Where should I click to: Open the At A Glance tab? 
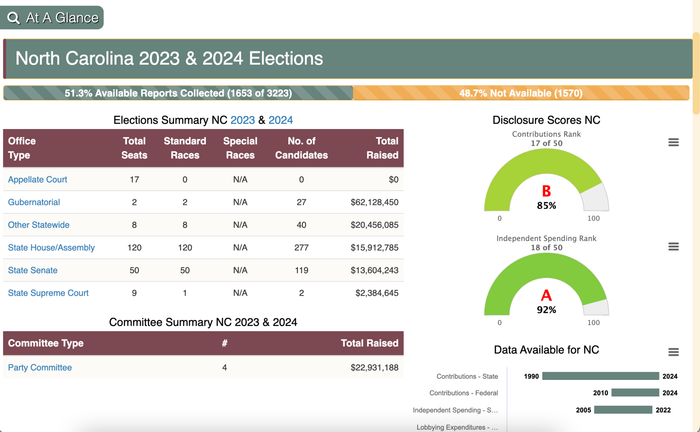point(52,18)
